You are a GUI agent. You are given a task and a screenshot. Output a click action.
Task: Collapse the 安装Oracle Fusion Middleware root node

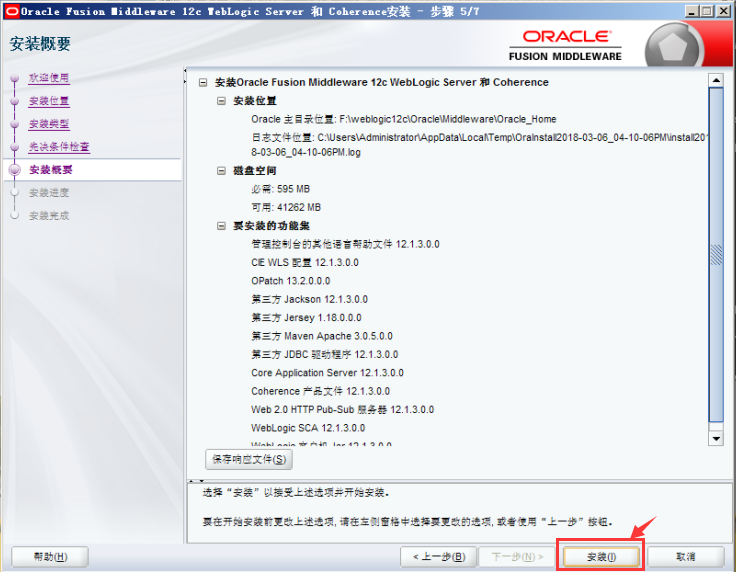[x=203, y=82]
